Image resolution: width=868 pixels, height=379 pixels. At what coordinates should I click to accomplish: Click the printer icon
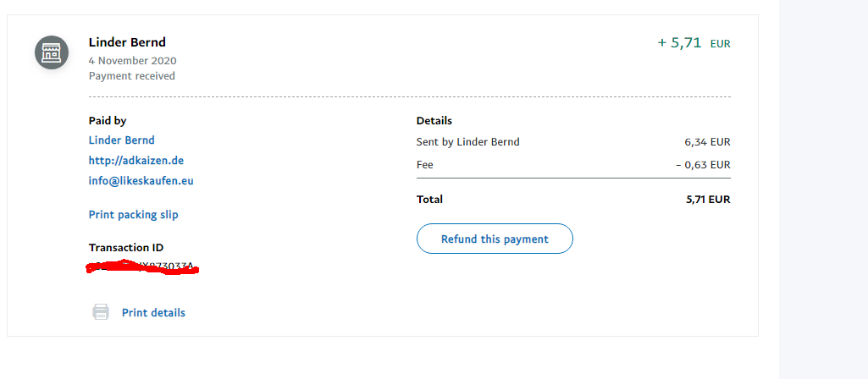pos(101,312)
